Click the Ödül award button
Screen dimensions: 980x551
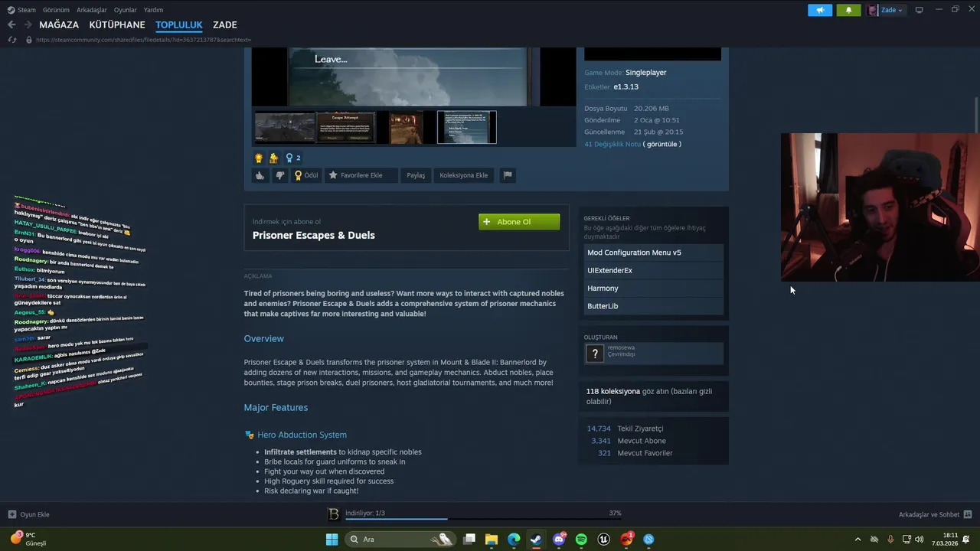click(305, 175)
